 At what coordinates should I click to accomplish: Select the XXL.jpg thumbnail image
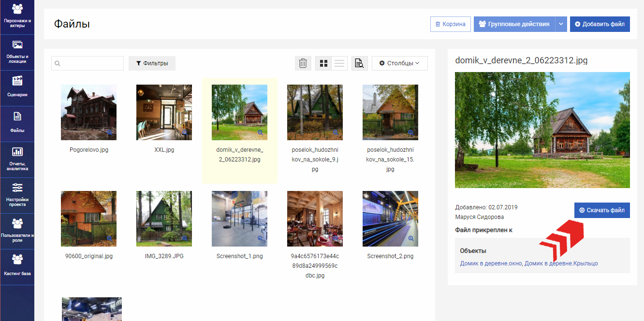tap(164, 112)
